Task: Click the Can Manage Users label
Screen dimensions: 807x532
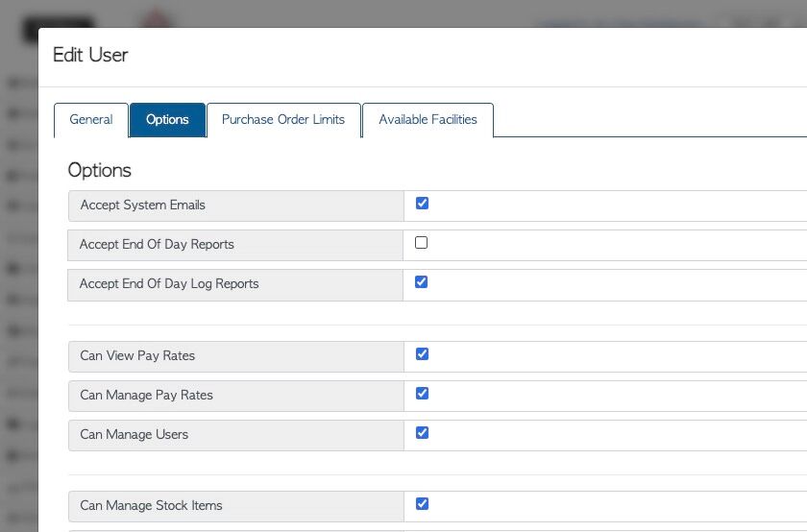Action: coord(134,435)
